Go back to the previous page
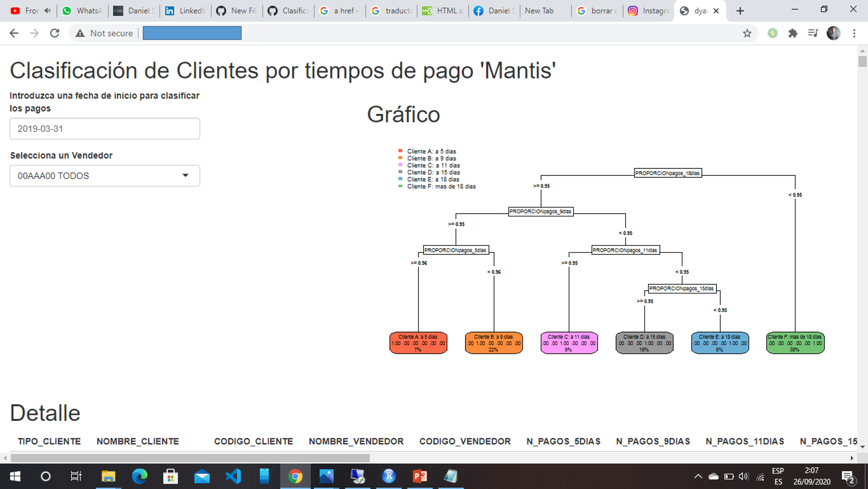Screen dimensions: 868x489 pos(14,33)
